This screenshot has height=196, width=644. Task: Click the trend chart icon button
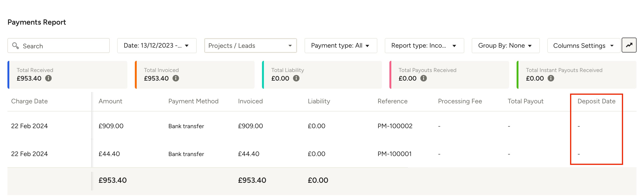(629, 45)
